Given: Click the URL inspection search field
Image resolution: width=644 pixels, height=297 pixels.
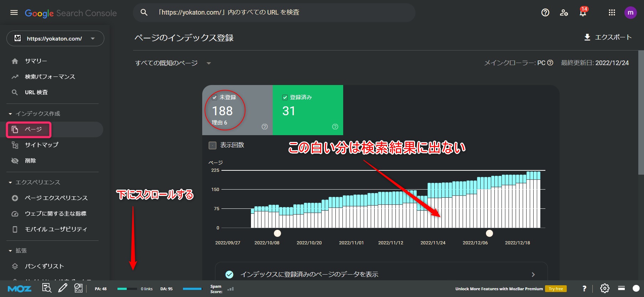Looking at the screenshot, I should pos(274,12).
